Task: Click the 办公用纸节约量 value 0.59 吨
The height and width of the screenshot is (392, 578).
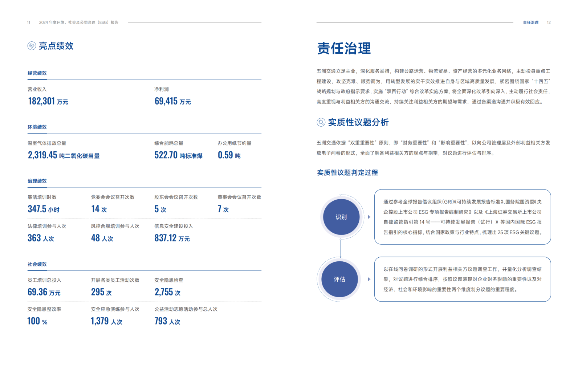Action: coord(229,155)
